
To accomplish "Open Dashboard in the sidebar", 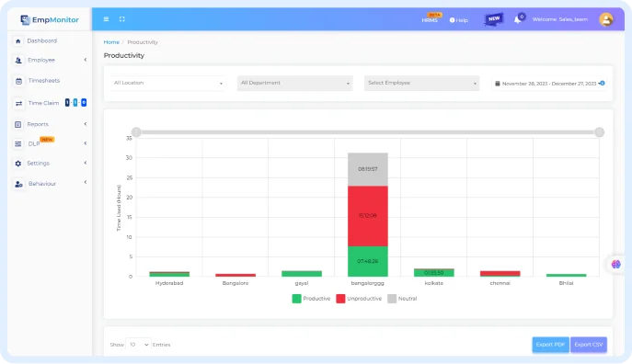I will (42, 40).
